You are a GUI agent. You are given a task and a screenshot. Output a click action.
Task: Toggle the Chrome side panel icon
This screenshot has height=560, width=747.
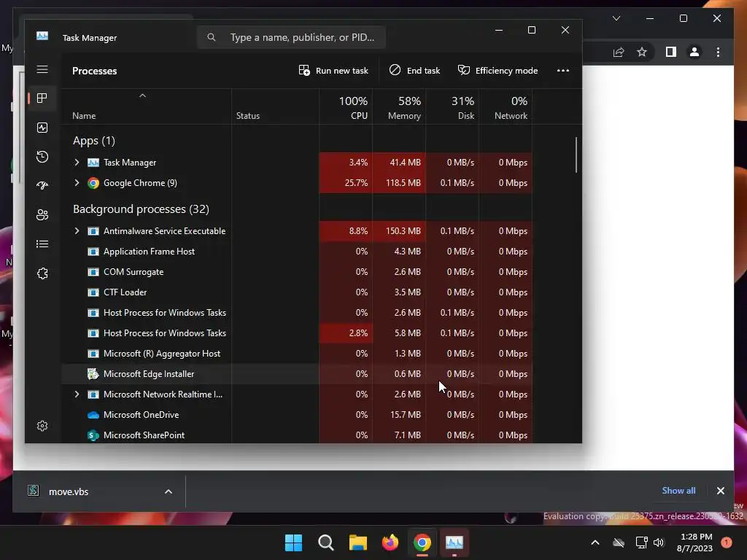pyautogui.click(x=671, y=52)
